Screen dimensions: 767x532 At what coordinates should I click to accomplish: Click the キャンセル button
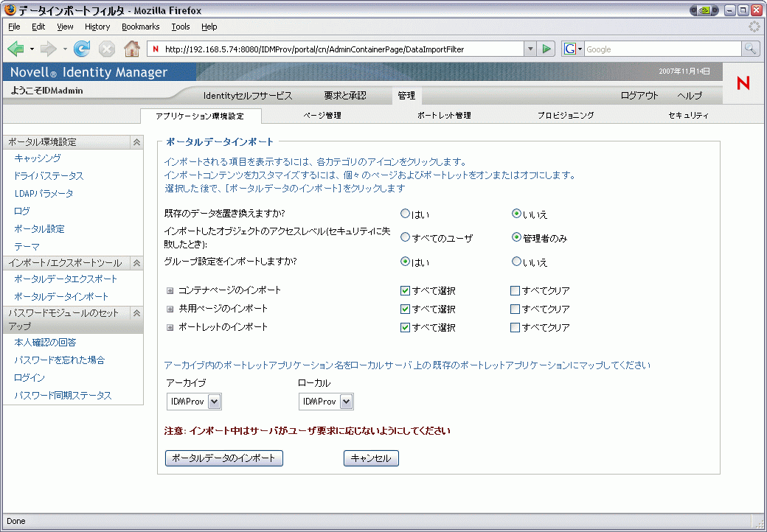point(371,458)
